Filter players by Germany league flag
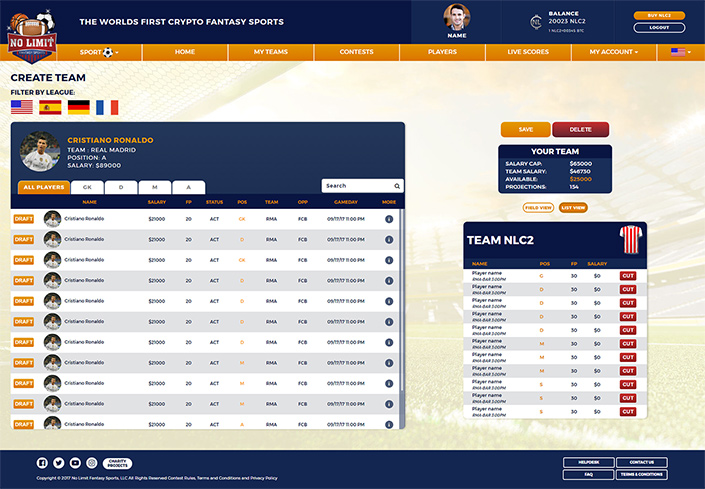The width and height of the screenshot is (705, 489). pyautogui.click(x=78, y=107)
